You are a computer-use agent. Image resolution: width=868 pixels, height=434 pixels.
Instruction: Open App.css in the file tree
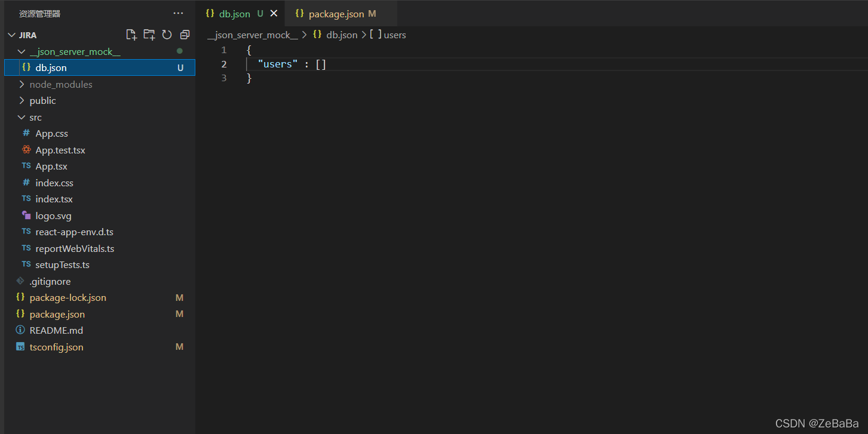[x=100, y=133]
